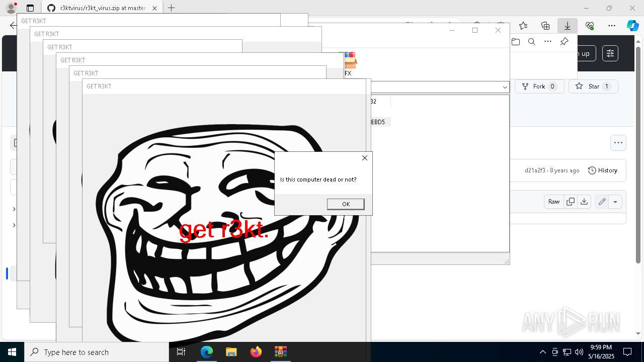Open WinRAR from the taskbar
Image resolution: width=644 pixels, height=362 pixels.
coord(280,352)
